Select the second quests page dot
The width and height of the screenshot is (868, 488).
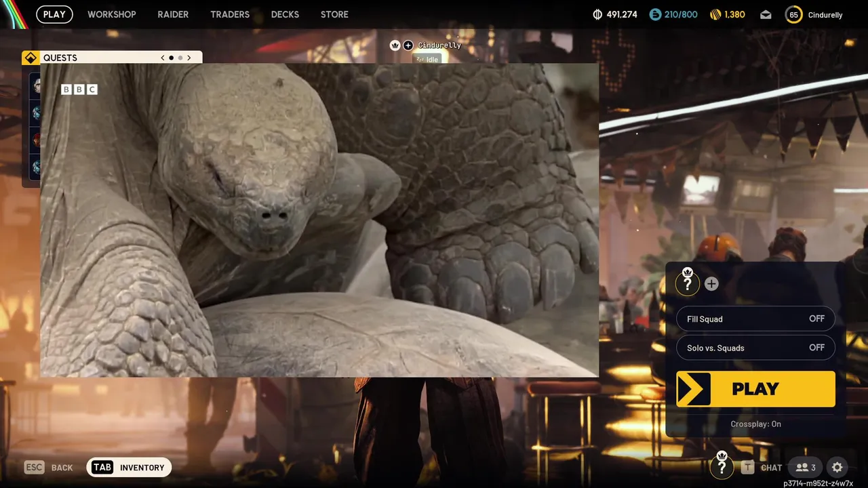(x=180, y=58)
